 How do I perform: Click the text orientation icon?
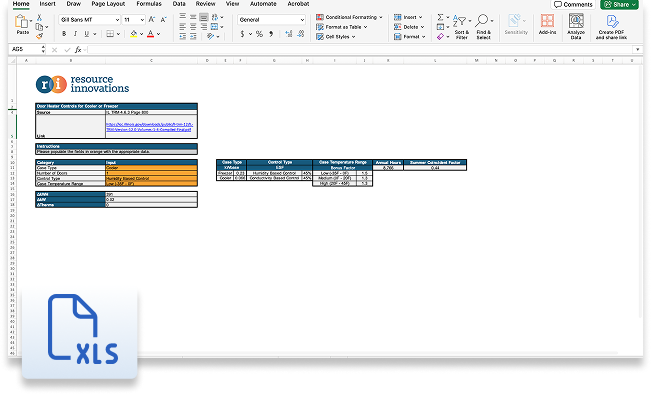click(211, 37)
